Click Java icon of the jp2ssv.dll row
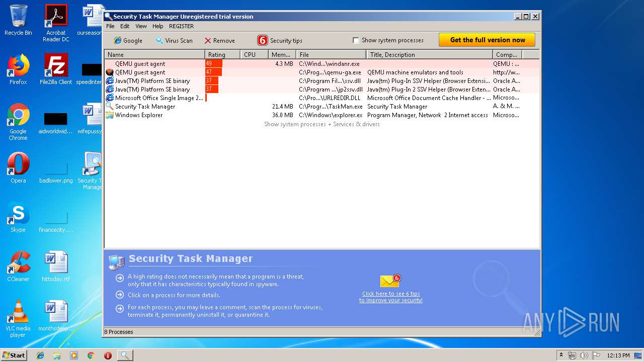This screenshot has height=362, width=644. 110,89
